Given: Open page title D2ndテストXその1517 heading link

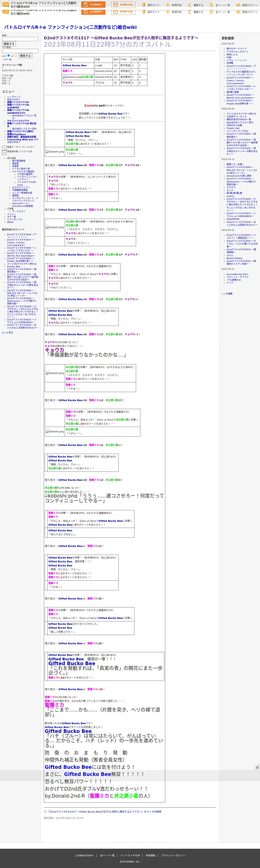Looking at the screenshot, I should [121, 38].
